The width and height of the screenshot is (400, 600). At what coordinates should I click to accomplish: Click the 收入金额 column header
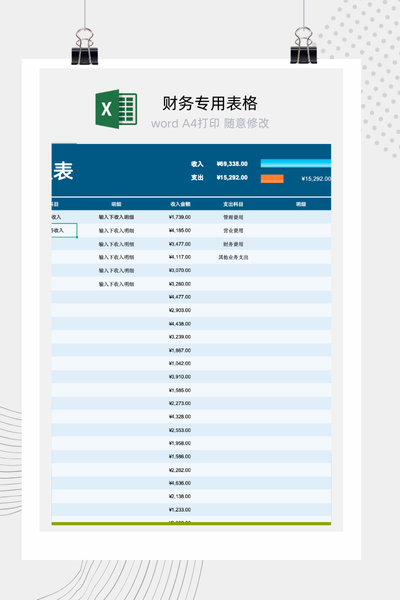(180, 204)
